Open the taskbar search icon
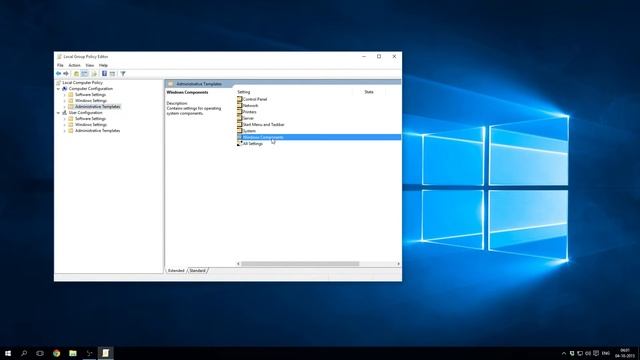Viewport: 640px width, 360px height. [x=24, y=353]
